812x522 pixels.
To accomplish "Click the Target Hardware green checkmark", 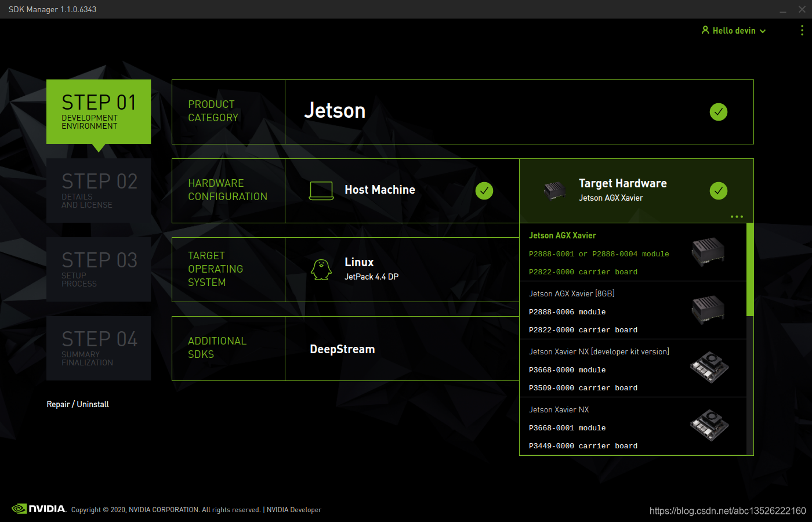I will [719, 191].
